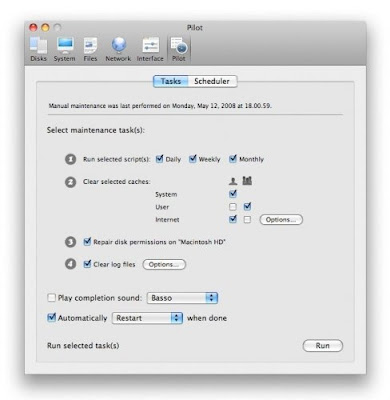The height and width of the screenshot is (400, 390).
Task: Select the Pilot toolbar section
Action: point(179,49)
